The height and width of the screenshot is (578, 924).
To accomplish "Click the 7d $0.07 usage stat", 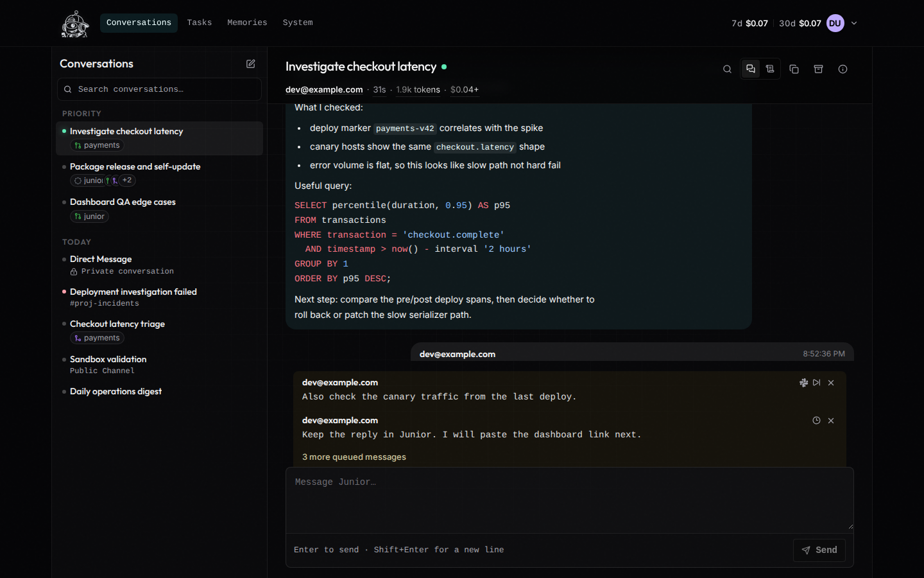I will tap(749, 23).
